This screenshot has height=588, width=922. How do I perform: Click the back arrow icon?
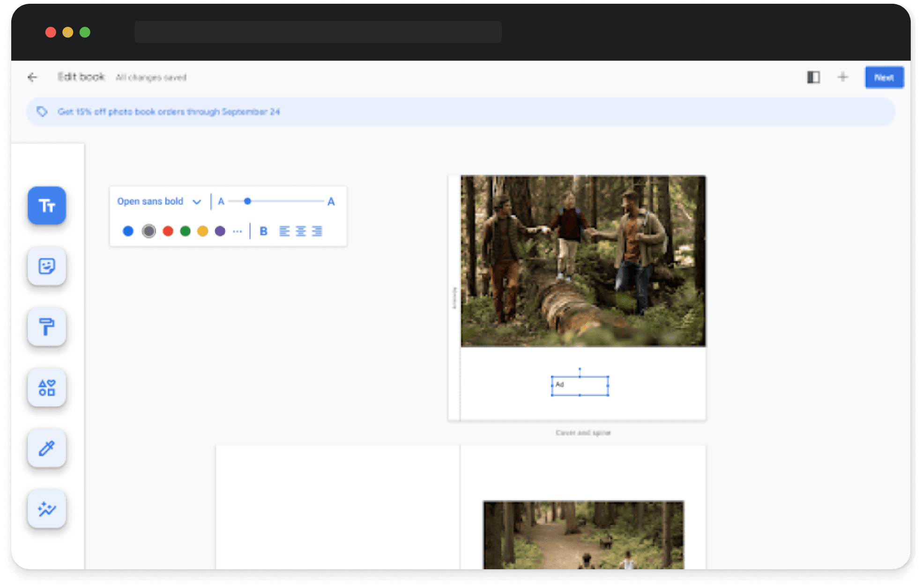coord(32,77)
